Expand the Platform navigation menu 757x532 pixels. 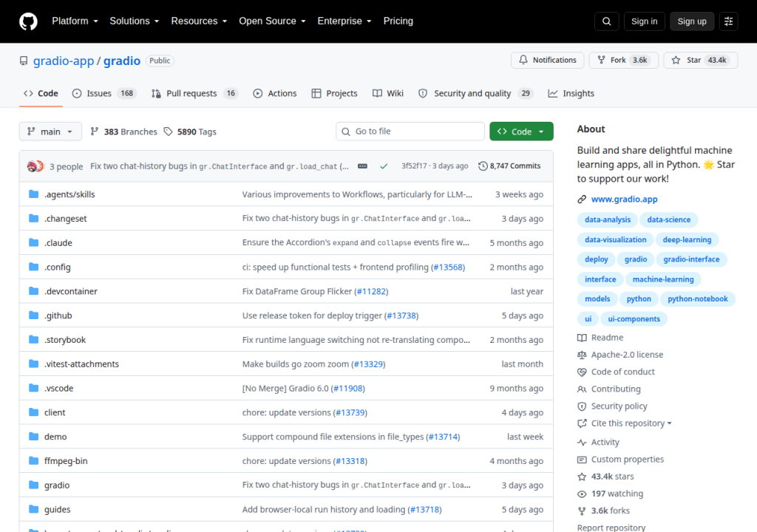pos(75,21)
